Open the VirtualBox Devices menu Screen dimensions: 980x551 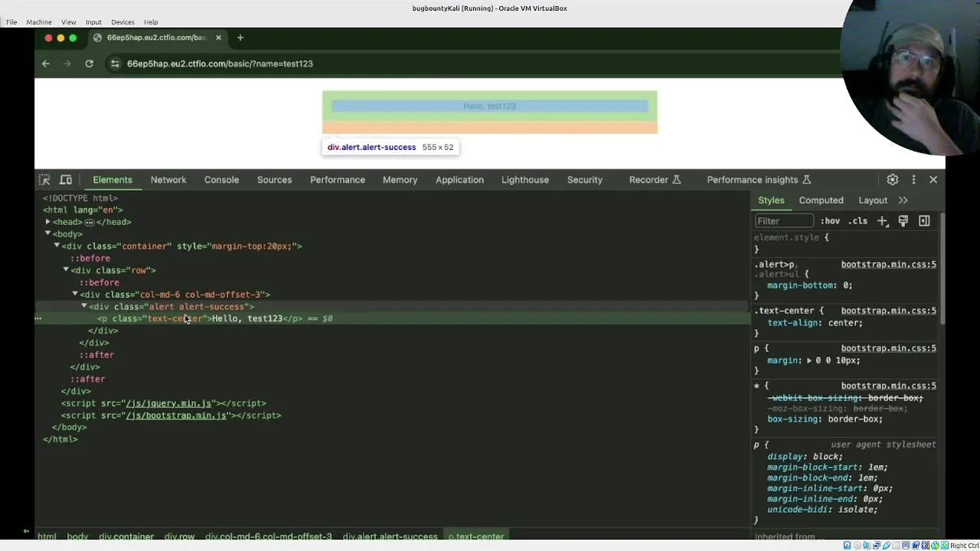122,22
